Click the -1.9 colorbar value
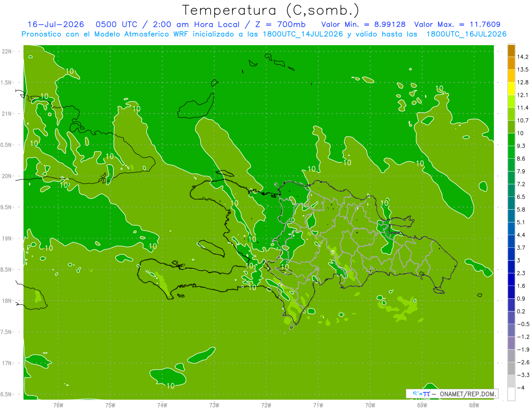532x411 pixels. [523, 349]
